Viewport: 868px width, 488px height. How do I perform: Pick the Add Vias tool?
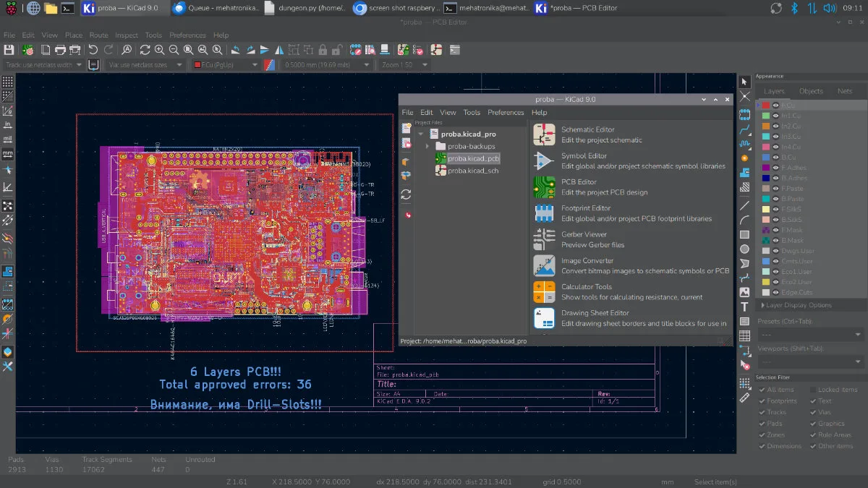click(x=744, y=158)
